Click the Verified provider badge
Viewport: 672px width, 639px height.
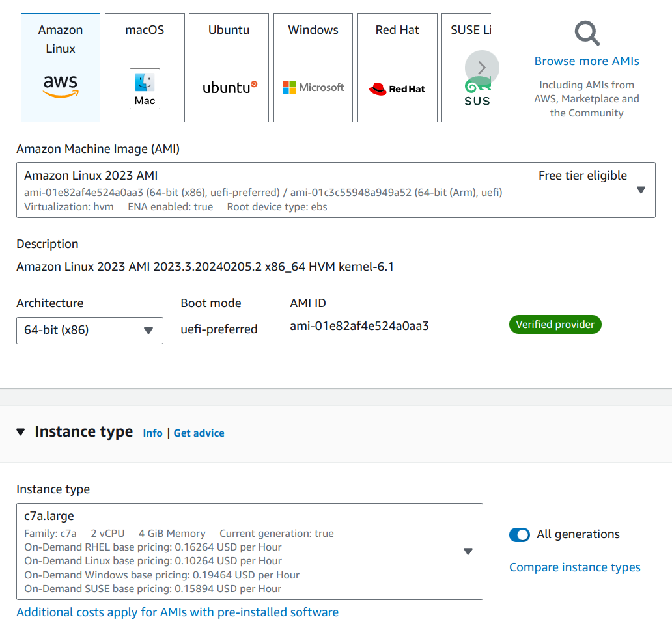(x=555, y=325)
